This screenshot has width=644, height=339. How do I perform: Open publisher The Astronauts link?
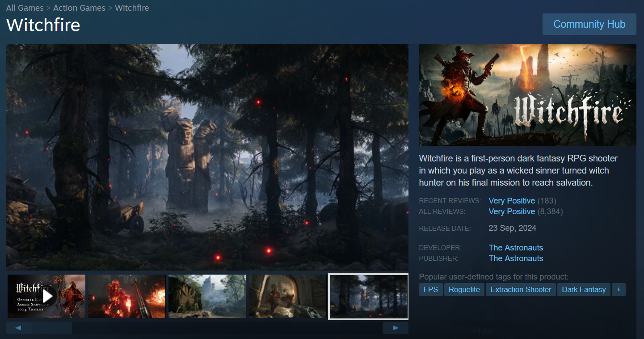click(516, 258)
